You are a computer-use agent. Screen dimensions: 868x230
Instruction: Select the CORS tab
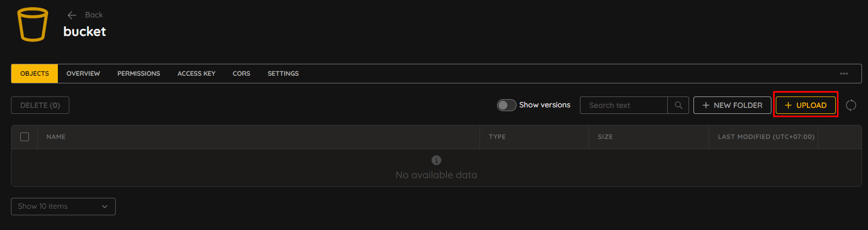click(241, 74)
